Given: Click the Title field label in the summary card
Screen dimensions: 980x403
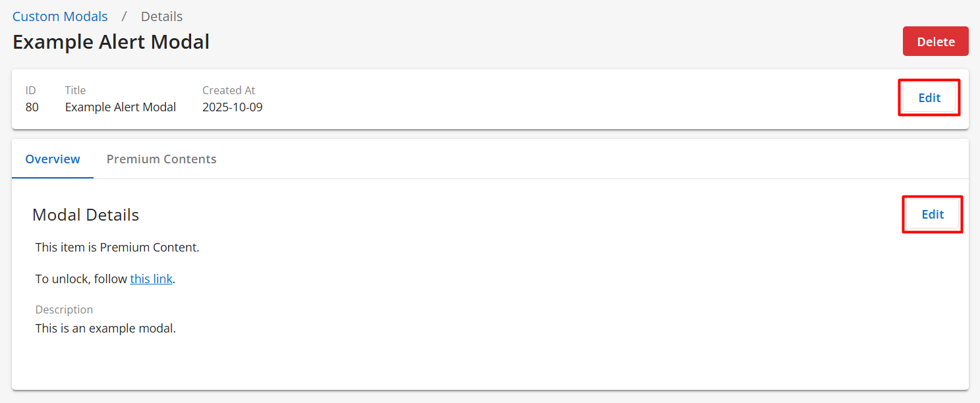Looking at the screenshot, I should 75,90.
